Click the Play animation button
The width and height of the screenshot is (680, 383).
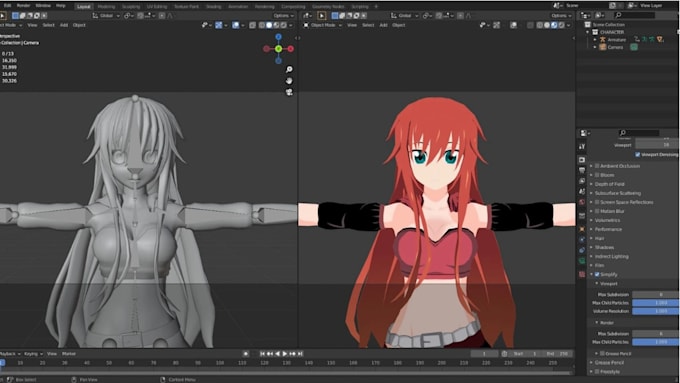click(285, 354)
